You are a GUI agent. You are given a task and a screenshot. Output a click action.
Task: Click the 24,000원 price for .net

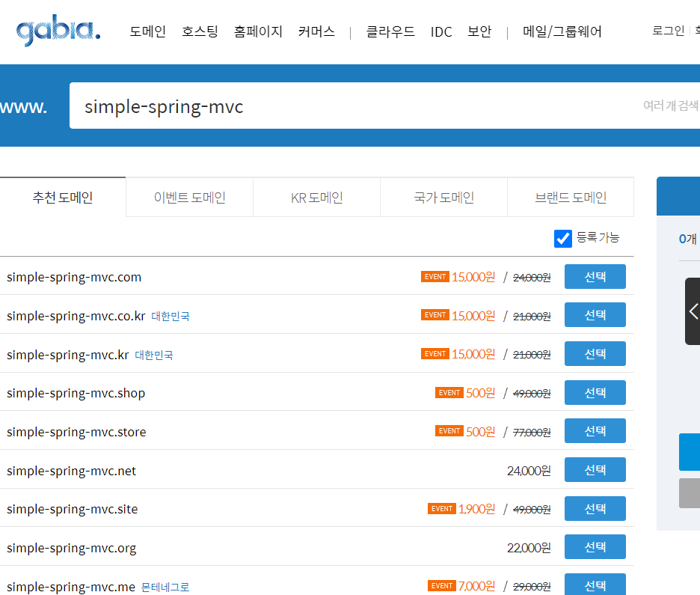click(529, 471)
